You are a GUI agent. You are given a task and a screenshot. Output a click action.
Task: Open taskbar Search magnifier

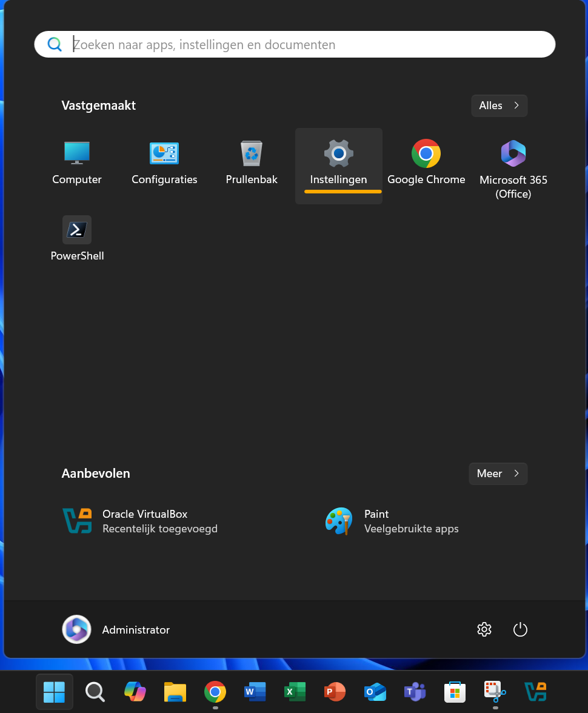(x=95, y=692)
